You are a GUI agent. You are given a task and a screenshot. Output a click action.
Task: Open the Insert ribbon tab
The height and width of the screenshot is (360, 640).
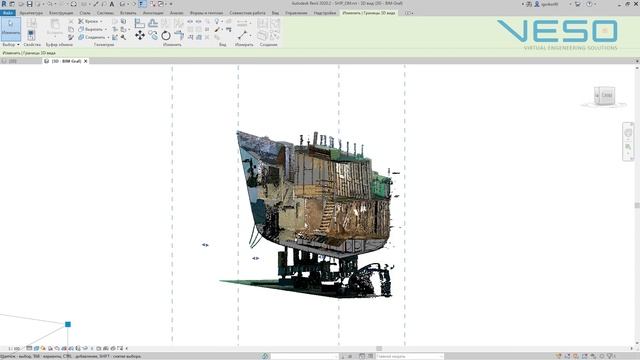pos(128,13)
